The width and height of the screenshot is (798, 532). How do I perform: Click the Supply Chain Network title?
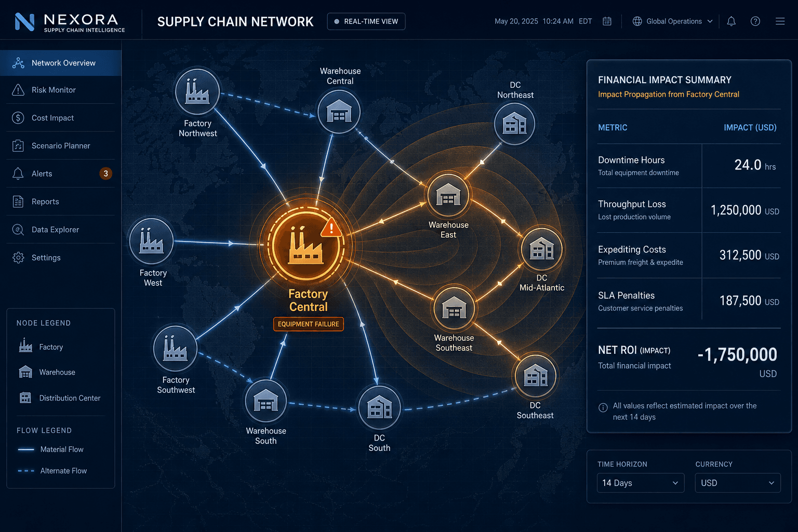[x=235, y=22]
